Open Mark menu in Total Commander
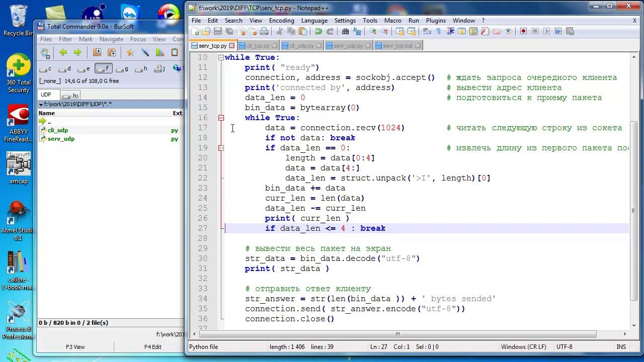644x362 pixels. [86, 39]
